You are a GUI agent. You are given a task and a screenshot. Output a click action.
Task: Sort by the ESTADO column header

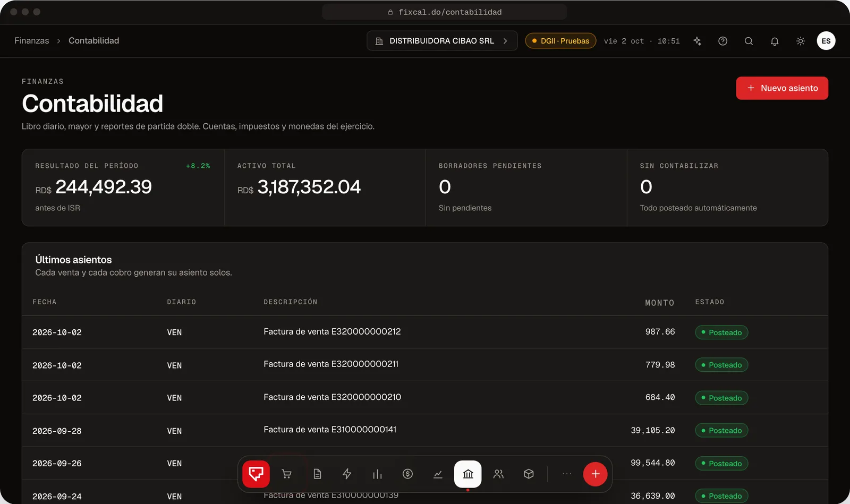710,302
